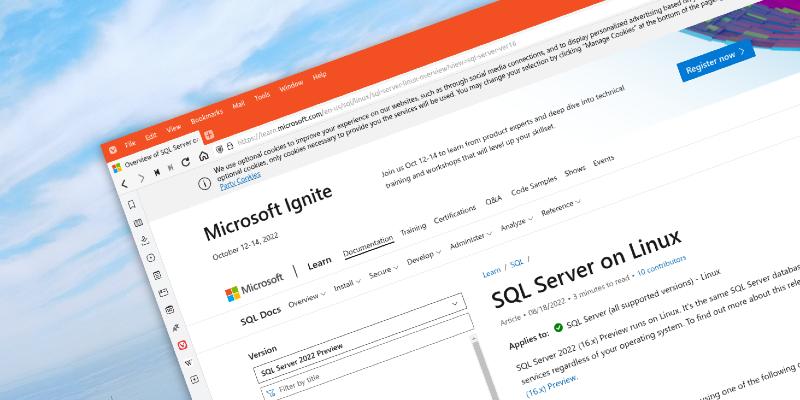
Task: Open the Certifications nav link
Action: (455, 214)
